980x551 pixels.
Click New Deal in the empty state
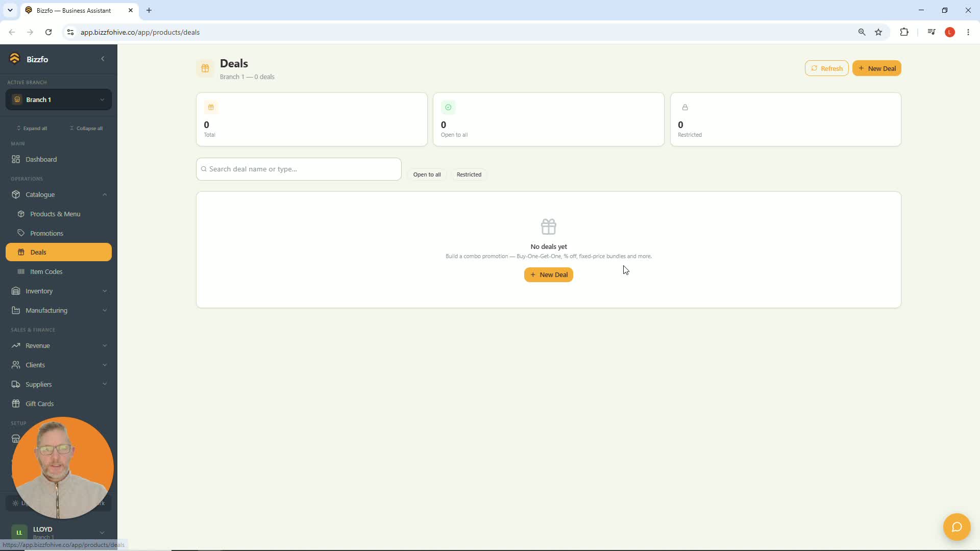point(548,275)
